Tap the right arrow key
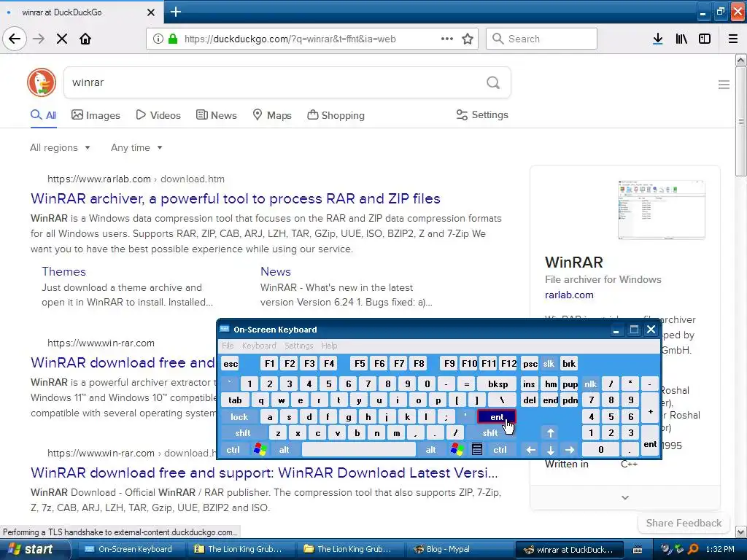This screenshot has width=747, height=560. pos(570,449)
